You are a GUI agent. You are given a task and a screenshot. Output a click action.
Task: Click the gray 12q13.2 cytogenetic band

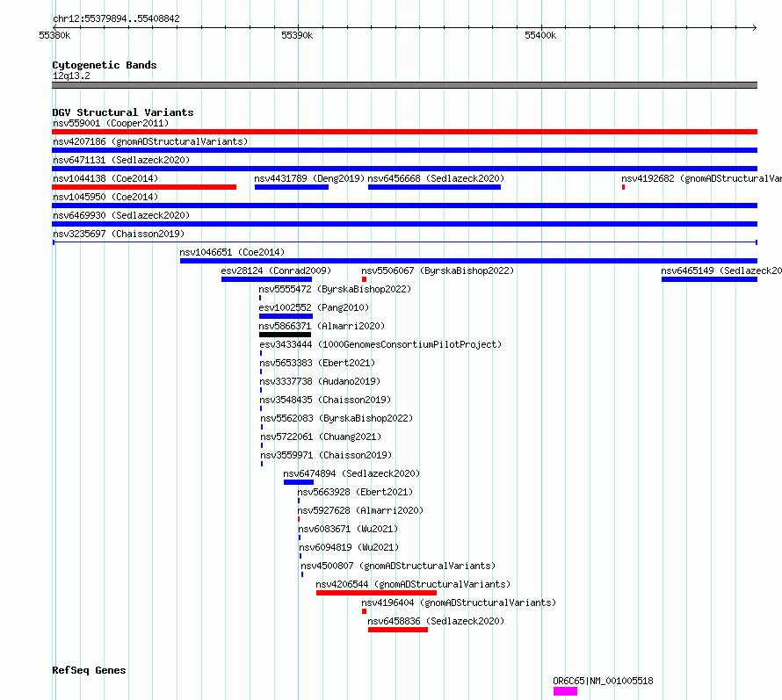pos(404,85)
